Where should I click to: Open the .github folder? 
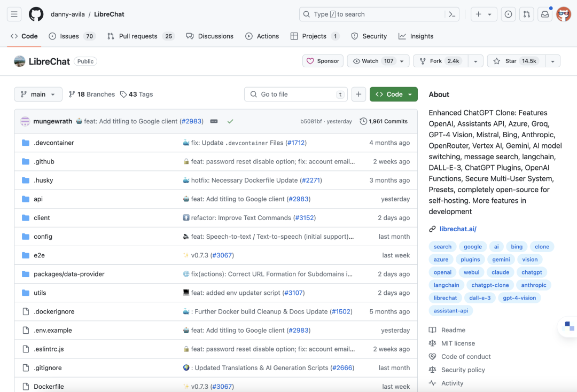(x=44, y=161)
